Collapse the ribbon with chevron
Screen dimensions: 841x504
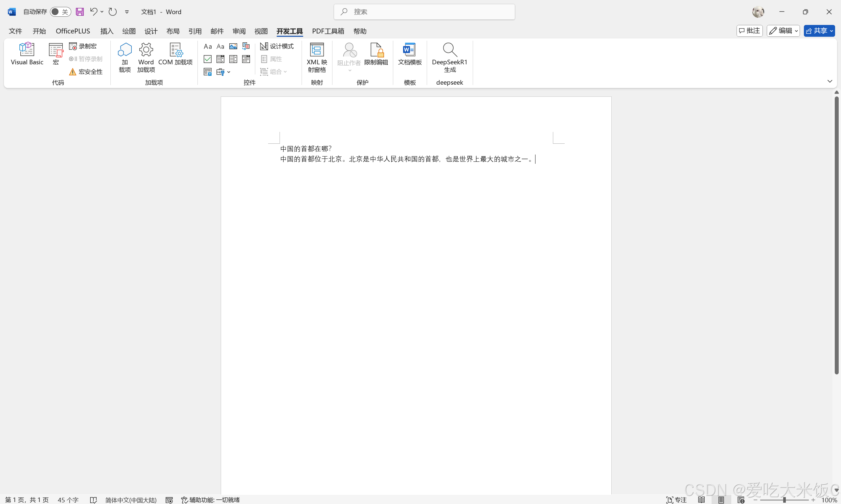tap(830, 81)
